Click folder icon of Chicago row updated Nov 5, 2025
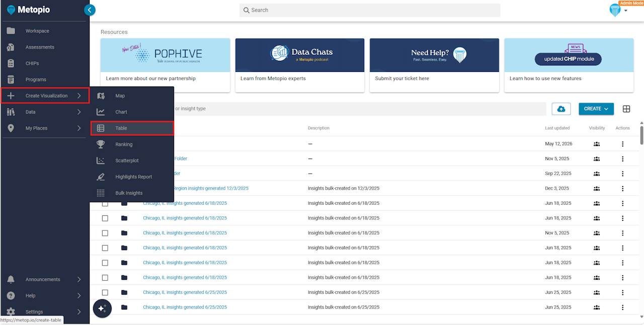 (x=124, y=233)
